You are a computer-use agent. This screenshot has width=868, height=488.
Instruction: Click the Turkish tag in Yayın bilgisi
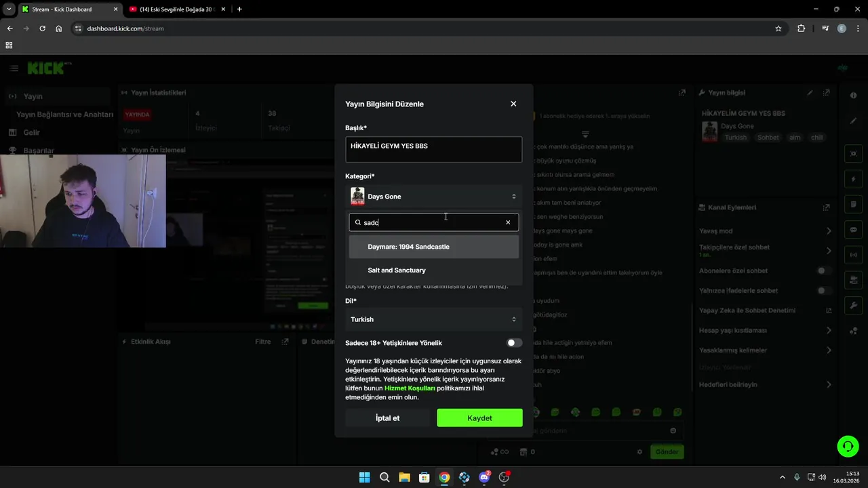point(735,138)
